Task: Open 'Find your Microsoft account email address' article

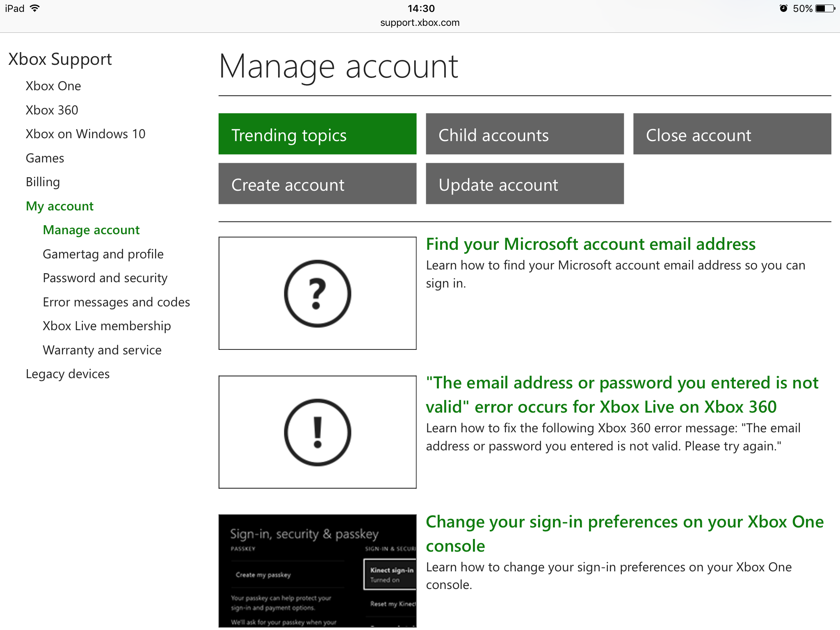Action: pyautogui.click(x=591, y=244)
